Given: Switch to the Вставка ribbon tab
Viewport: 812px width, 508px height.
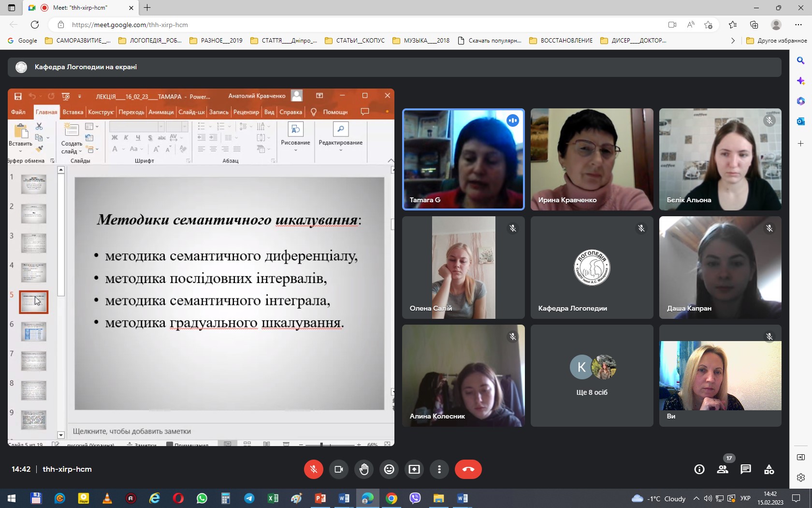Looking at the screenshot, I should click(73, 112).
